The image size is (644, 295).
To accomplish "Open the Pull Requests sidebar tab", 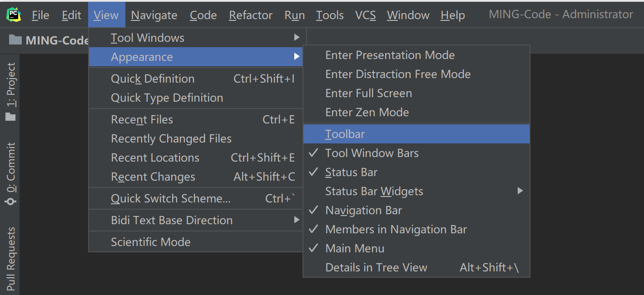I will pyautogui.click(x=11, y=259).
